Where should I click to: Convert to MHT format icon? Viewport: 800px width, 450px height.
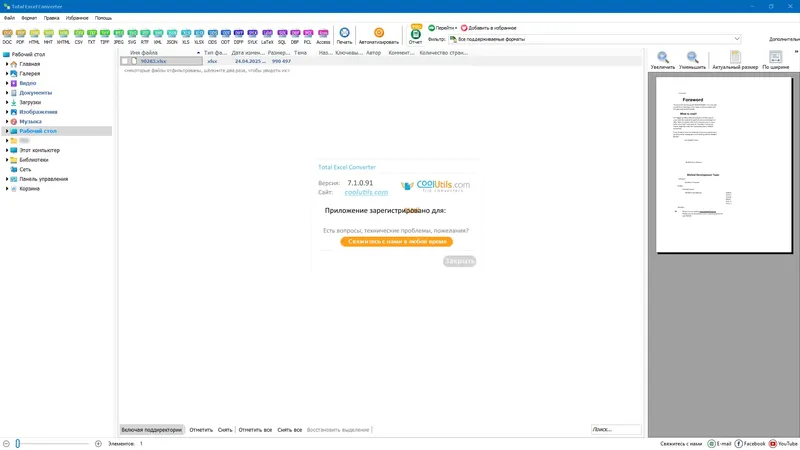[x=48, y=36]
